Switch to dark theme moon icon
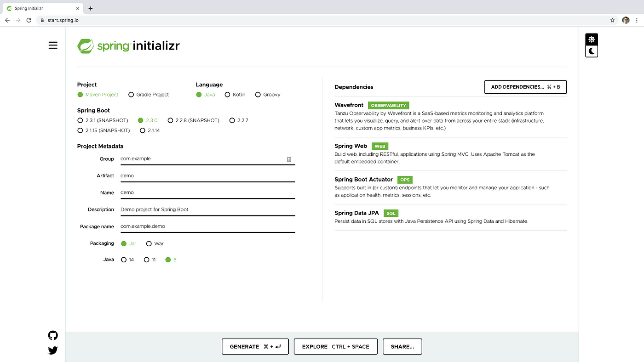This screenshot has width=644, height=362. pyautogui.click(x=592, y=51)
